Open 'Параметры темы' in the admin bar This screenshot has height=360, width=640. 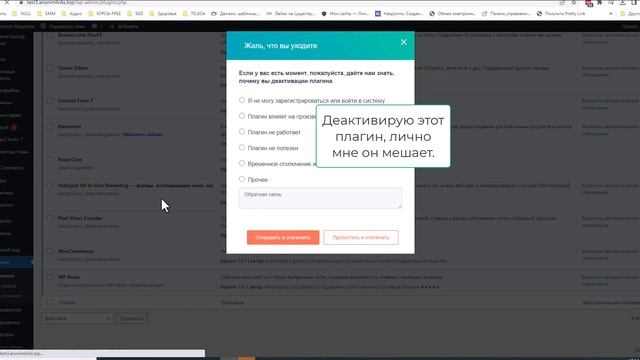point(63,26)
